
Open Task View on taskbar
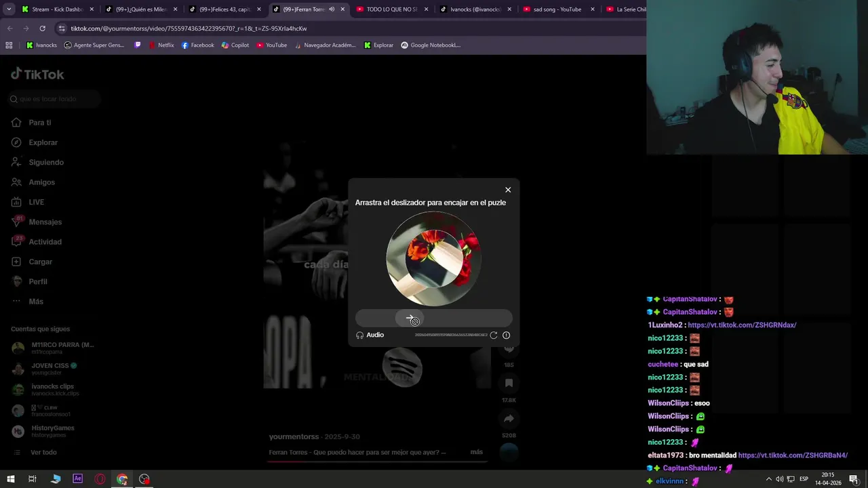click(32, 479)
